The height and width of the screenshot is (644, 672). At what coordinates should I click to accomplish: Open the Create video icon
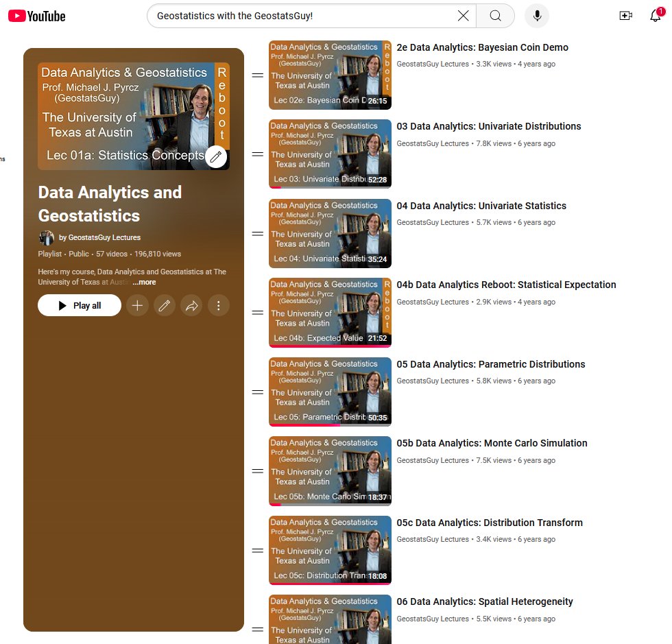click(x=625, y=16)
